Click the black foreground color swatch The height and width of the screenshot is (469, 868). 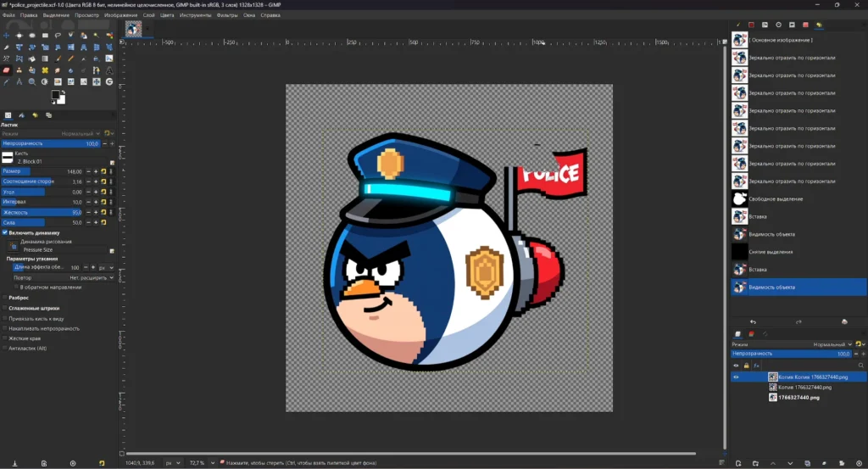[x=55, y=95]
